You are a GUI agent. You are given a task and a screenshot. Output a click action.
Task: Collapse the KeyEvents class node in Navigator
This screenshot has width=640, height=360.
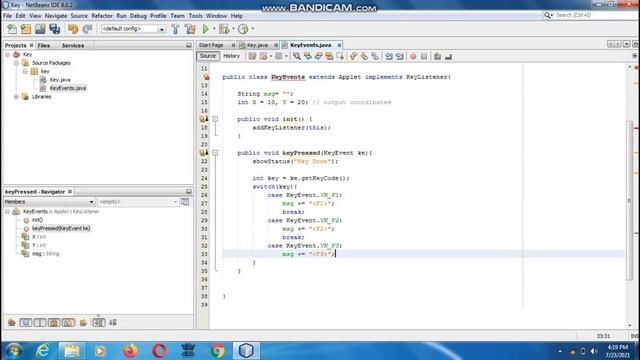[x=7, y=211]
